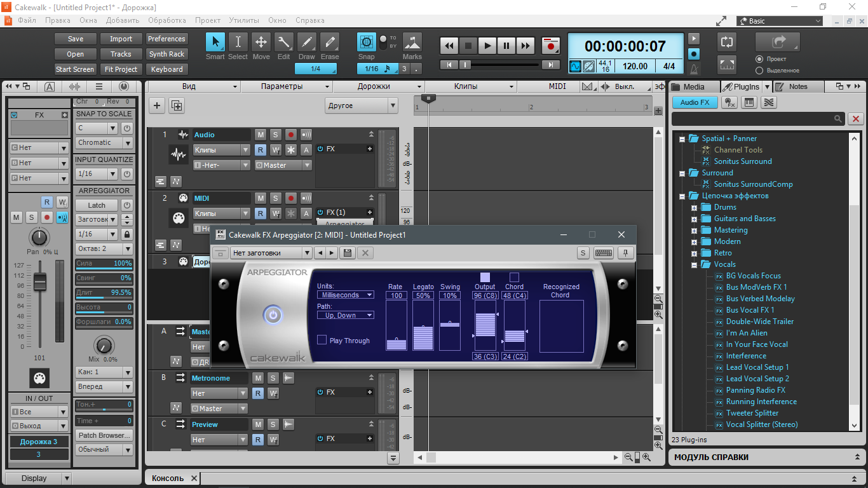
Task: Open the Другое dropdown
Action: (362, 105)
